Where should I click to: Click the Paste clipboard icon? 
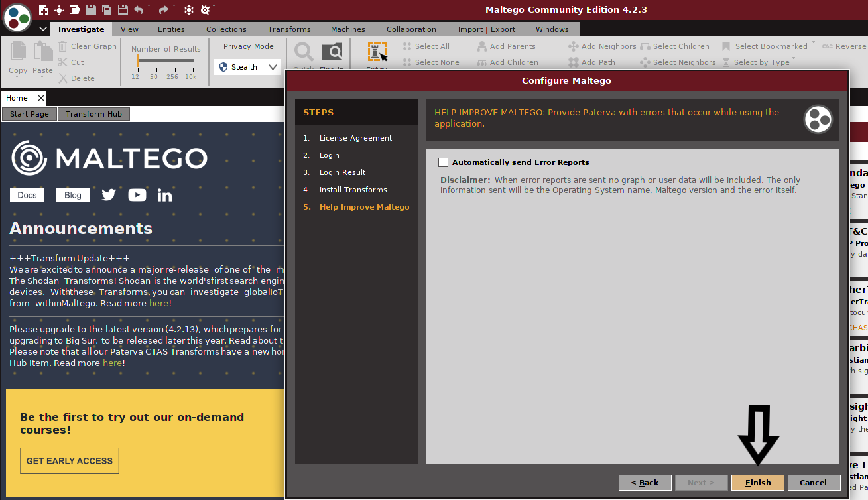[42, 51]
